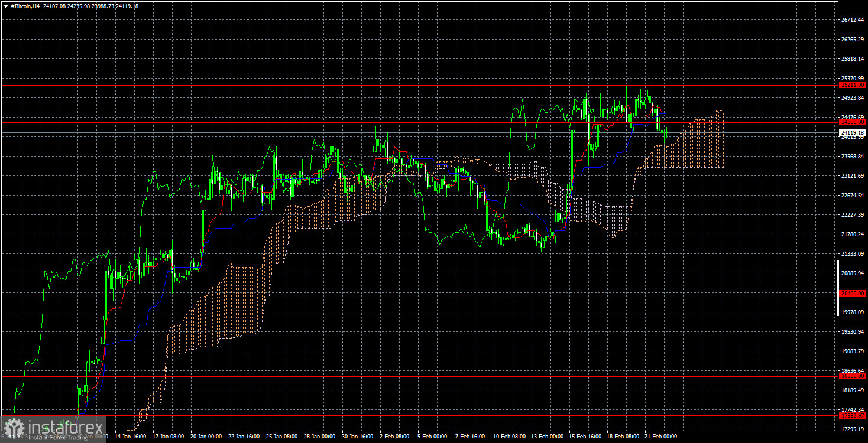Select the red 17582.67 level price tag
Viewport: 868px width, 443px height.
click(x=853, y=416)
